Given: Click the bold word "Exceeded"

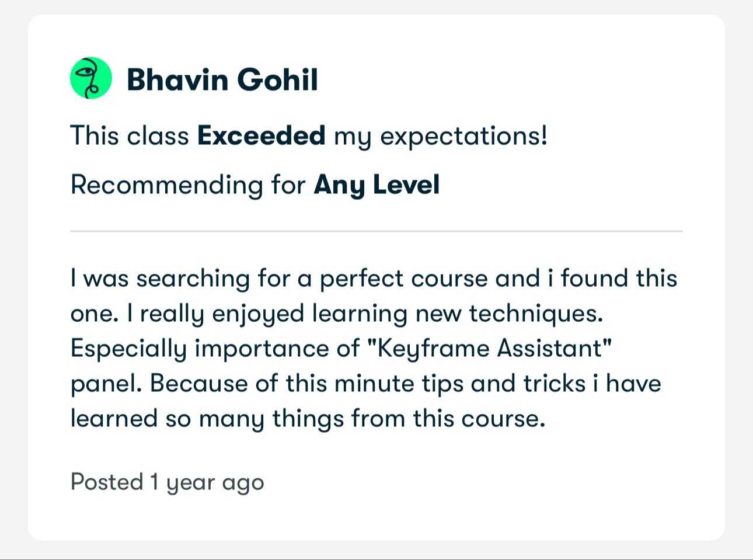Looking at the screenshot, I should [261, 136].
